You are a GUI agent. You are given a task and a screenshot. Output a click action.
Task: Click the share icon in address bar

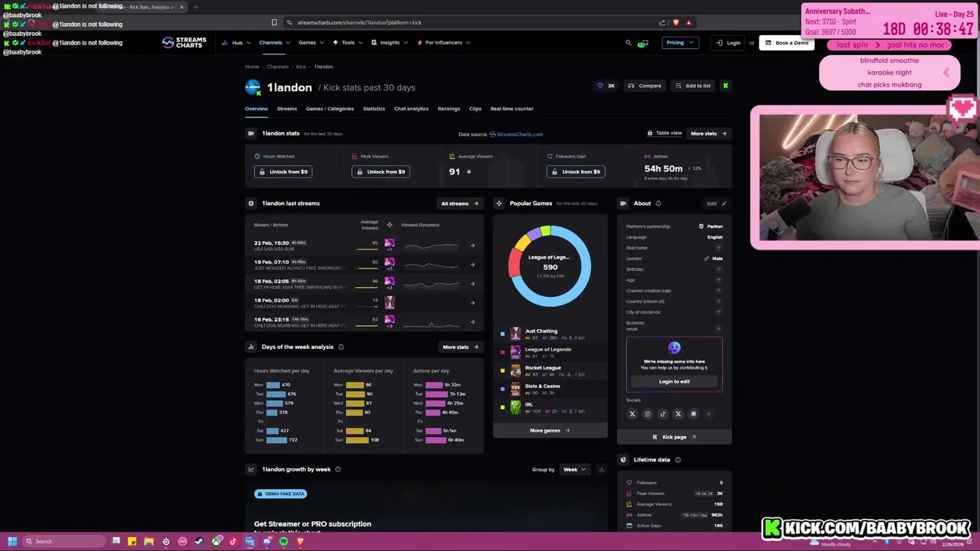point(661,22)
